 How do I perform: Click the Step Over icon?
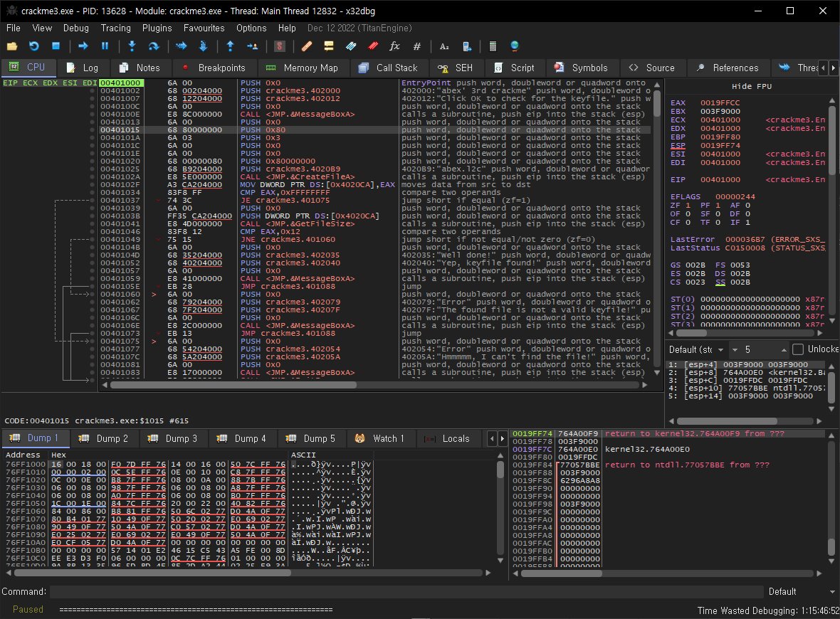tap(153, 46)
